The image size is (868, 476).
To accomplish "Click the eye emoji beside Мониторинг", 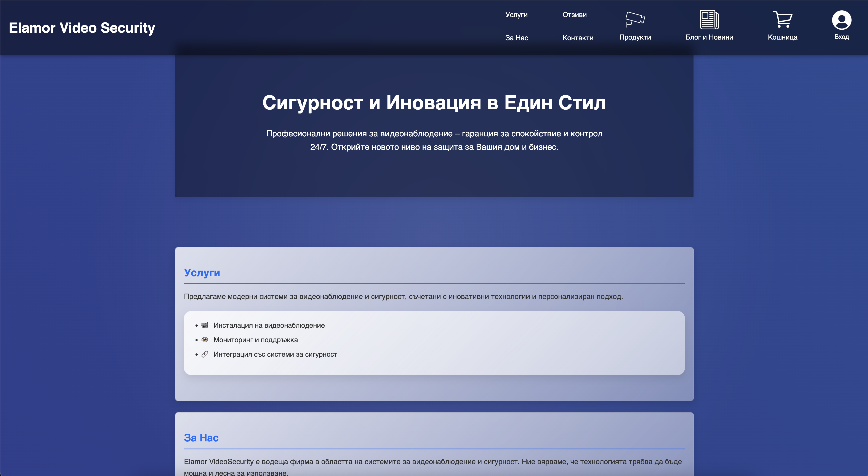I will 205,340.
